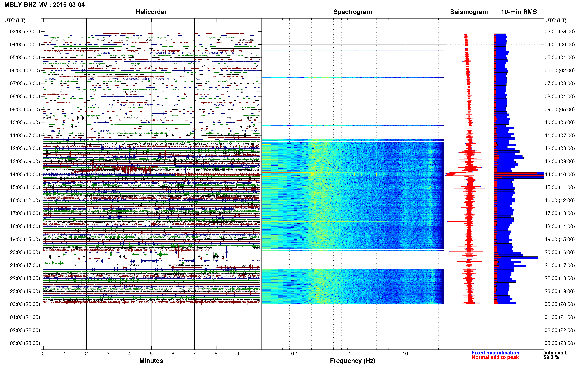Click left axis label '11:00 (07:00)'
The height and width of the screenshot is (368, 588).
25,135
